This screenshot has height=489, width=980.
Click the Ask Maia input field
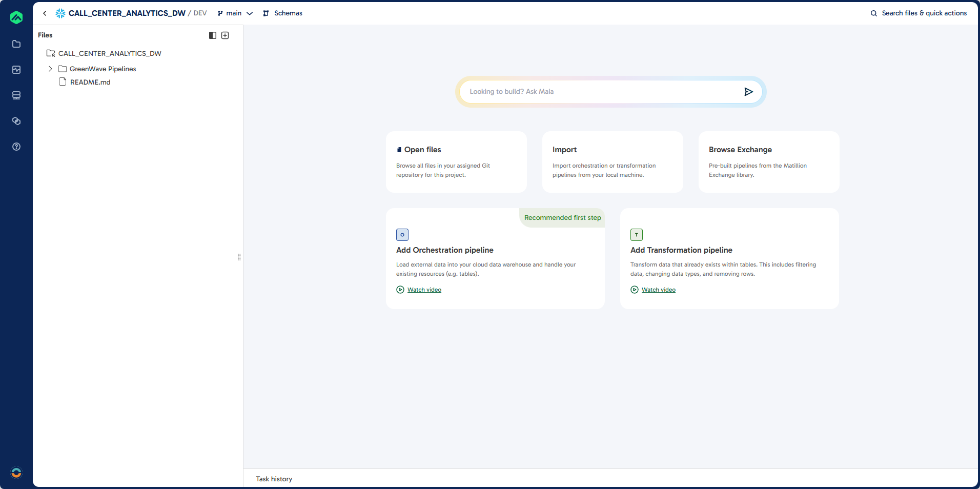[600, 92]
